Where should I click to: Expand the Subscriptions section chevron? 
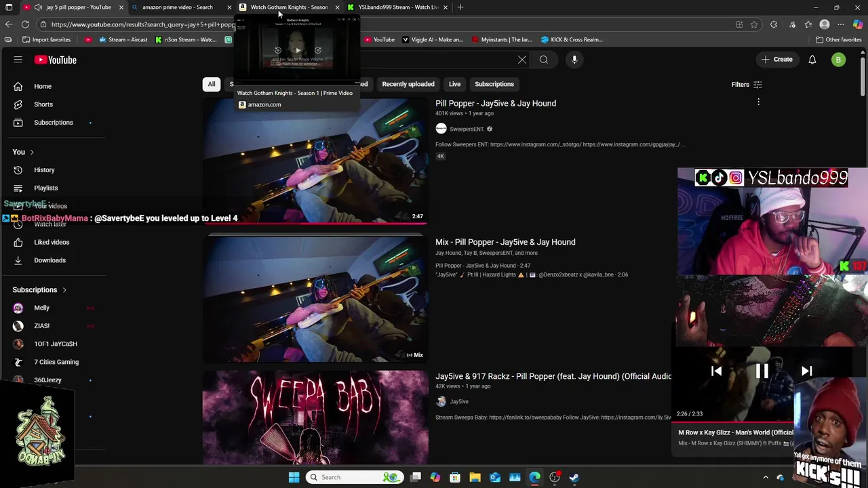(x=64, y=290)
